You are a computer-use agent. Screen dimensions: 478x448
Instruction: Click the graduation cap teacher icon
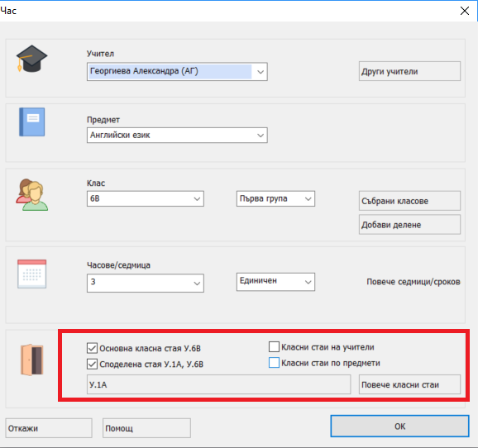[31, 59]
